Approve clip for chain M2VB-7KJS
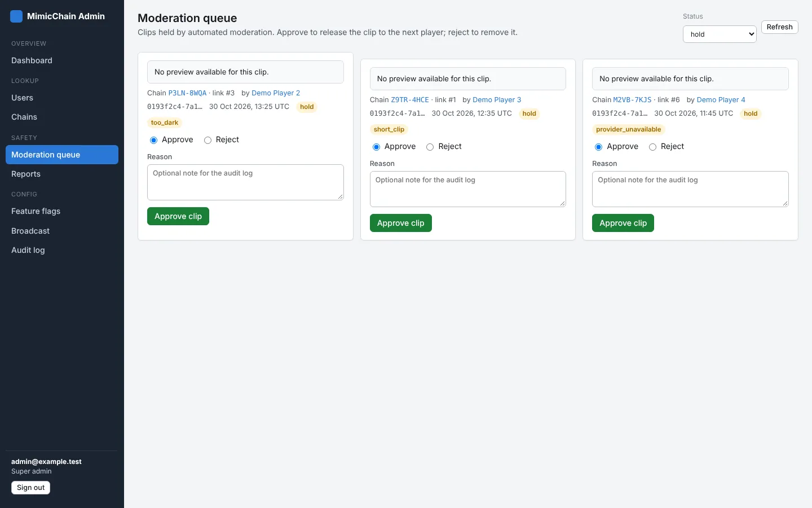812x508 pixels. coord(623,223)
